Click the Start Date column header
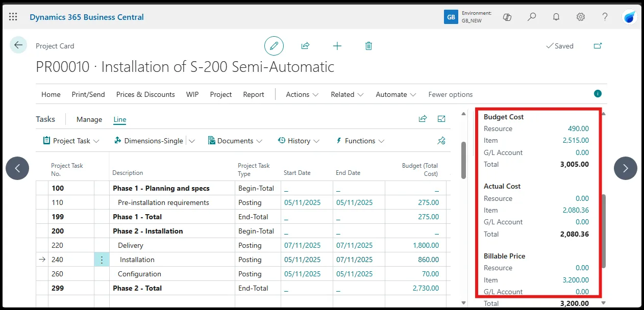This screenshot has width=644, height=310. [297, 173]
